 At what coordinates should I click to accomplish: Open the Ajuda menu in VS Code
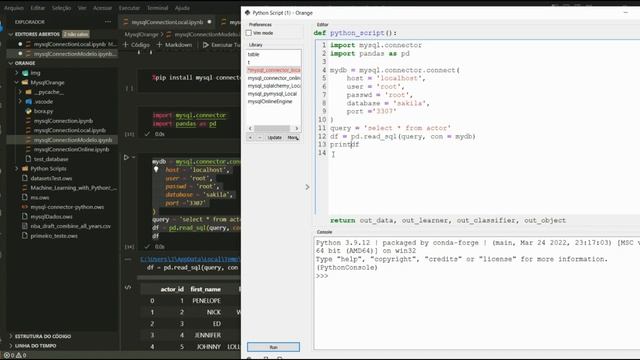point(182,8)
